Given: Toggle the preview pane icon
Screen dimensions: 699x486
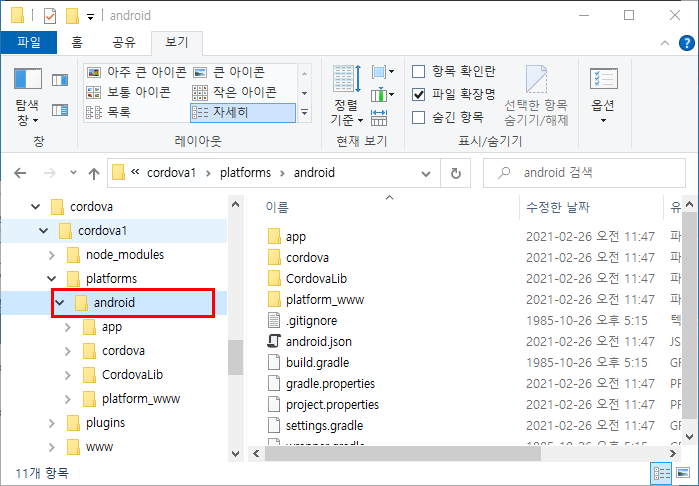Looking at the screenshot, I should [x=60, y=80].
